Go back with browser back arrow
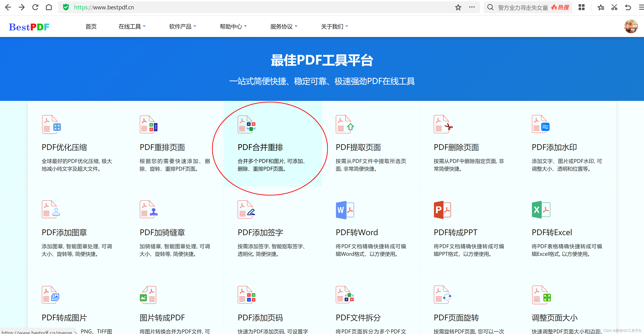The image size is (644, 334). pos(8,7)
